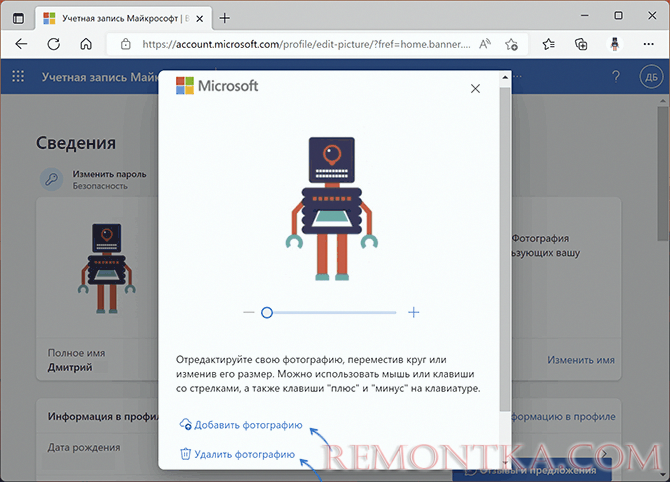Open tab actions menu icon

[18, 18]
